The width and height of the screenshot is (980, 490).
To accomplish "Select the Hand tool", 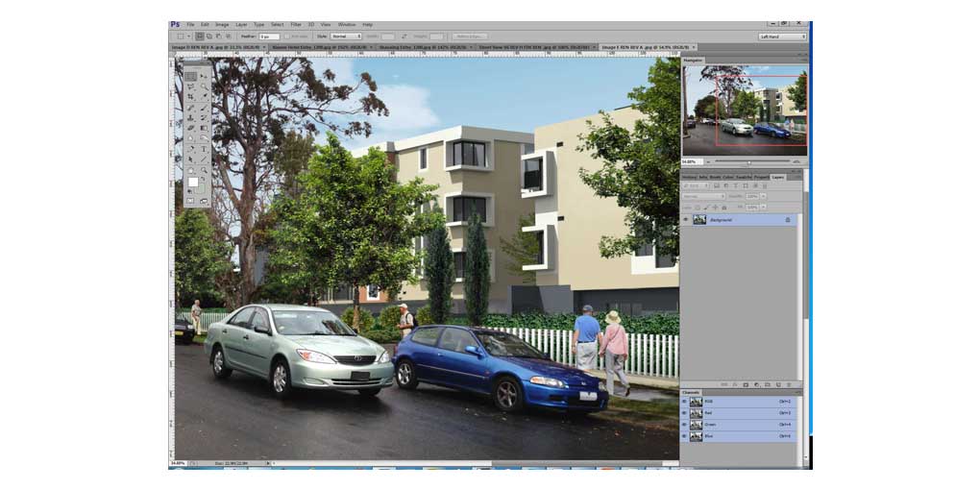I will 190,170.
